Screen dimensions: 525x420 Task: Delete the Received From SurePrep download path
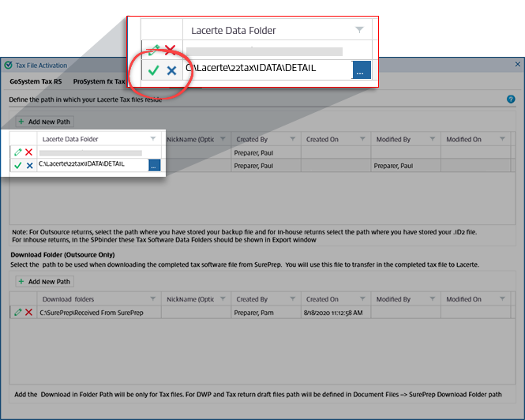pyautogui.click(x=28, y=312)
